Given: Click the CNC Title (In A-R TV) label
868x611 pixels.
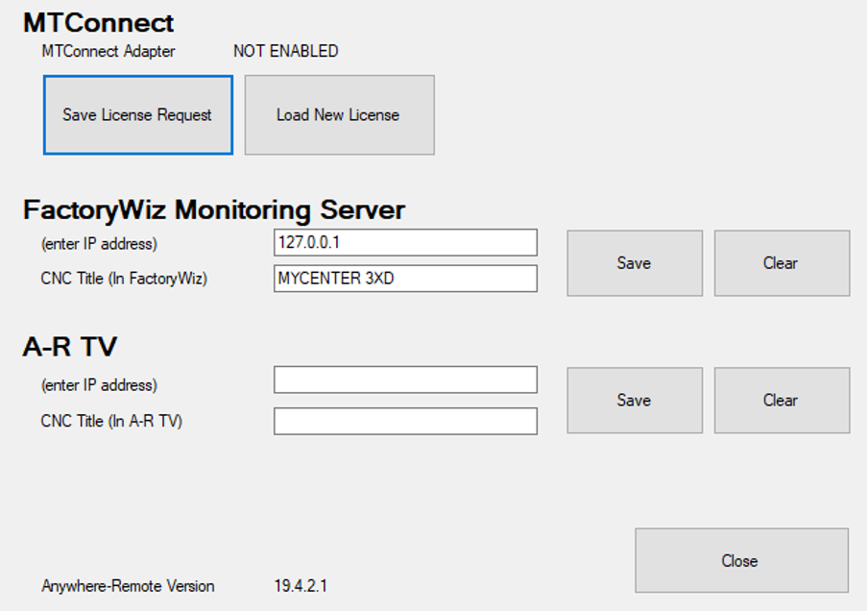Looking at the screenshot, I should [x=111, y=421].
